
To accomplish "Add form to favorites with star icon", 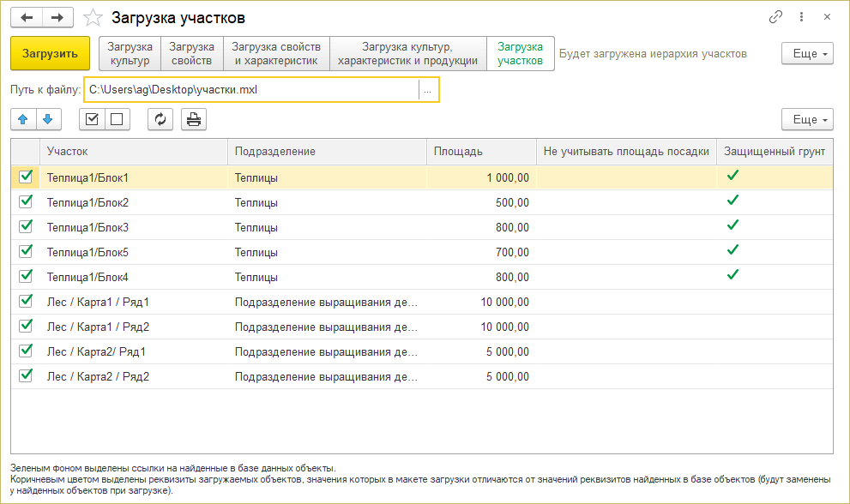I will 94,17.
